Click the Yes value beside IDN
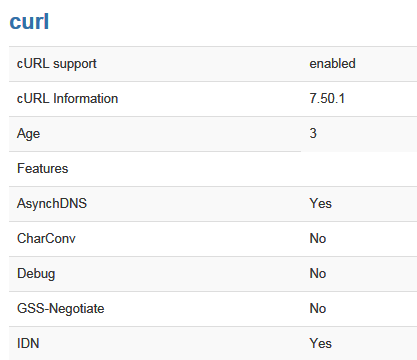The height and width of the screenshot is (360, 417). point(320,343)
